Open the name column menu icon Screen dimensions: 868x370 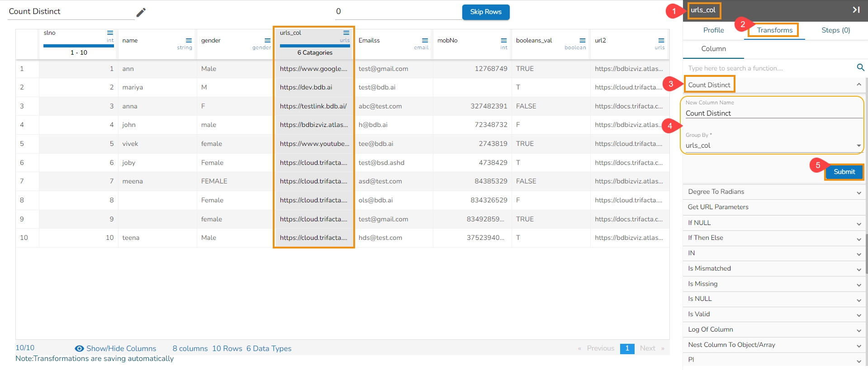189,41
